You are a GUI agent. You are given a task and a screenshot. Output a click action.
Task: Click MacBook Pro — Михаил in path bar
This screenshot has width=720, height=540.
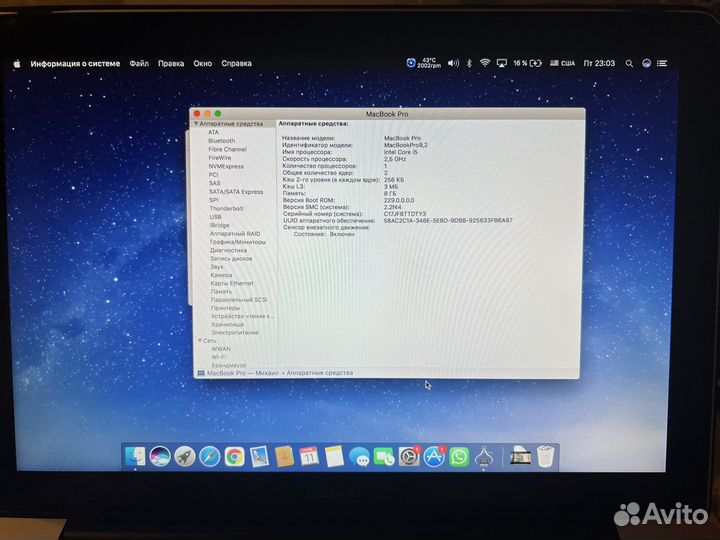(x=242, y=373)
